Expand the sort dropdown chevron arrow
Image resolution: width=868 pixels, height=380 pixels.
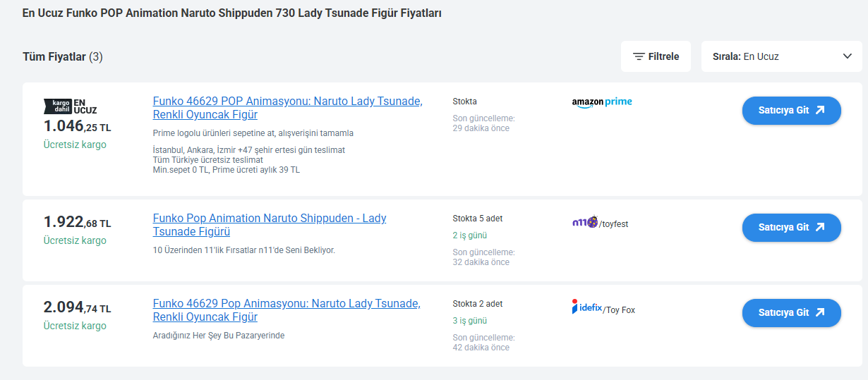coord(848,56)
